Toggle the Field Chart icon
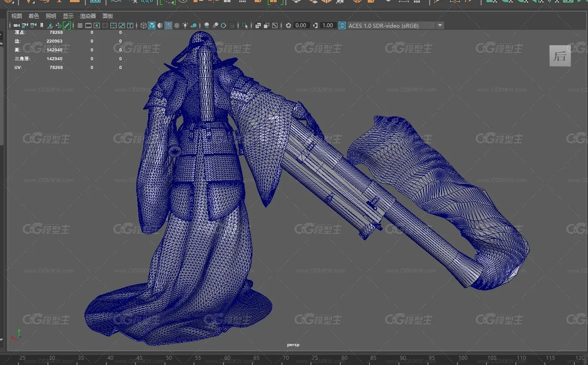Screen dimensions: 588x365 113,25
